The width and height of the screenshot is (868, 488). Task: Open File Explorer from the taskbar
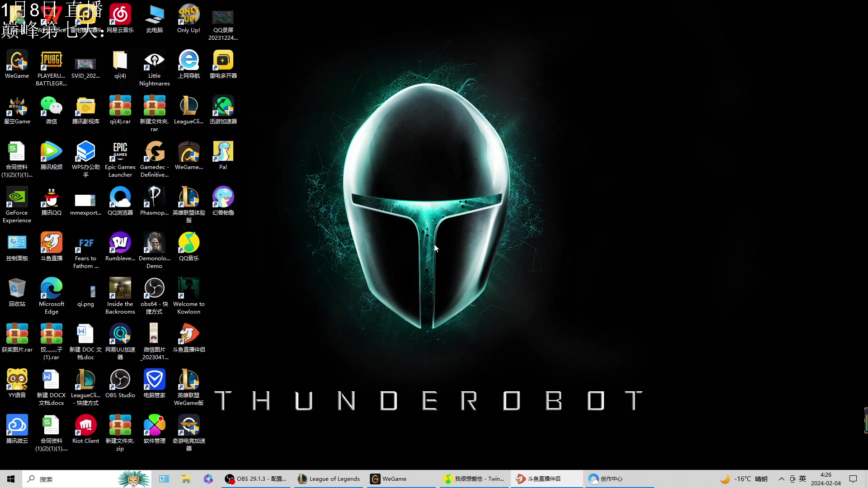(186, 479)
